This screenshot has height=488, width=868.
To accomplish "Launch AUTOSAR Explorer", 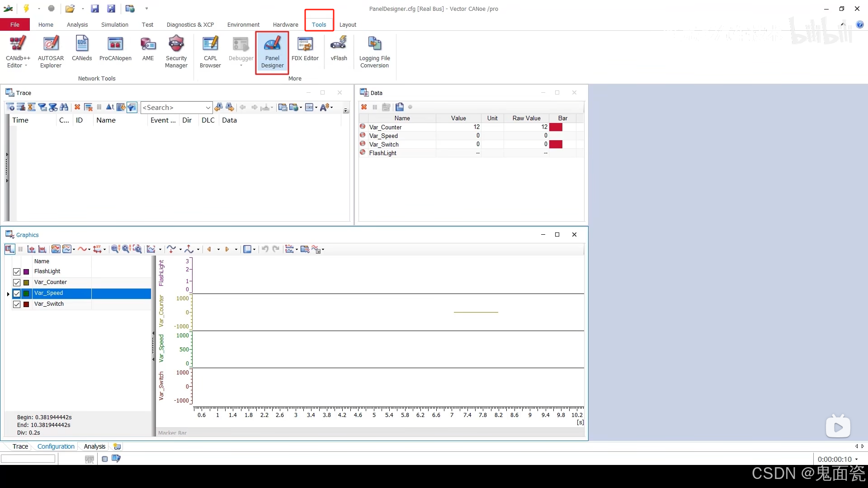I will [51, 52].
